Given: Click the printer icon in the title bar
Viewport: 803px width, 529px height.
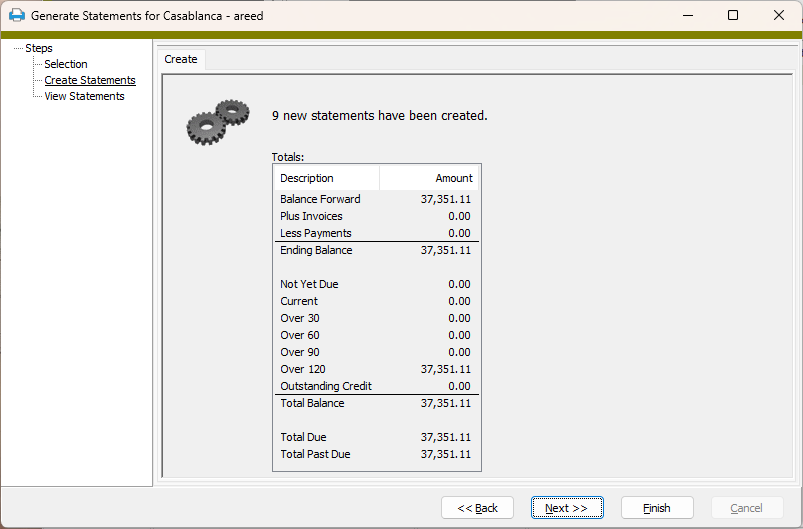Looking at the screenshot, I should pyautogui.click(x=16, y=16).
